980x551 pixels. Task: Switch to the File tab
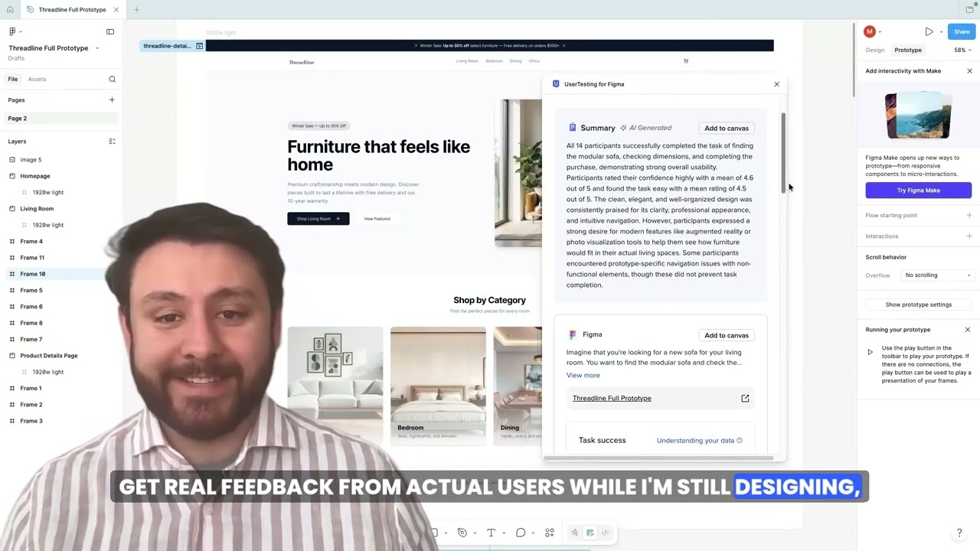[x=13, y=79]
